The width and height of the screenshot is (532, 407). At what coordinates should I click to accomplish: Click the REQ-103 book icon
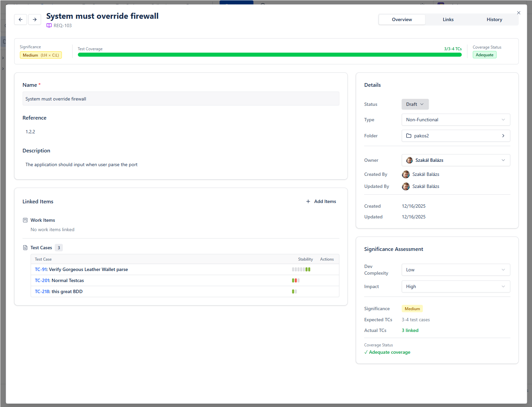49,25
